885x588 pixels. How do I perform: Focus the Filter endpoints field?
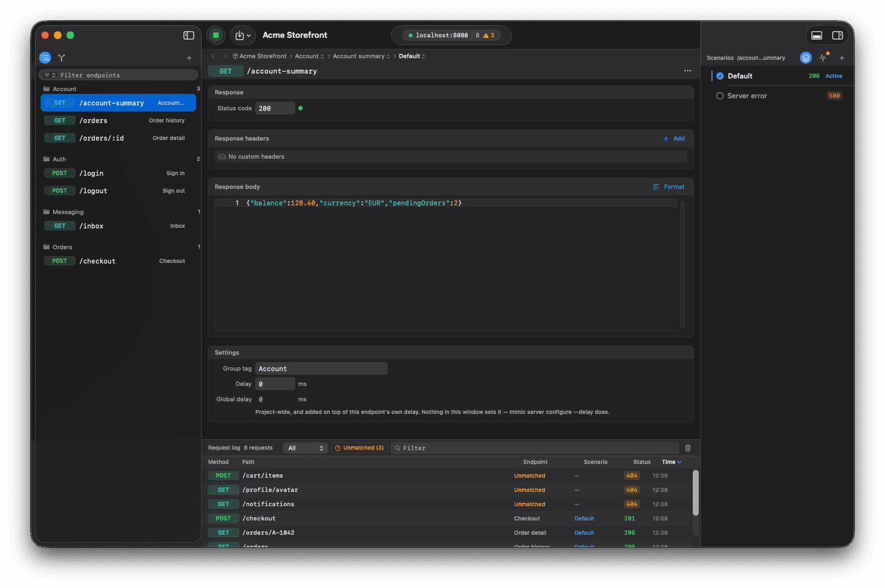click(118, 75)
